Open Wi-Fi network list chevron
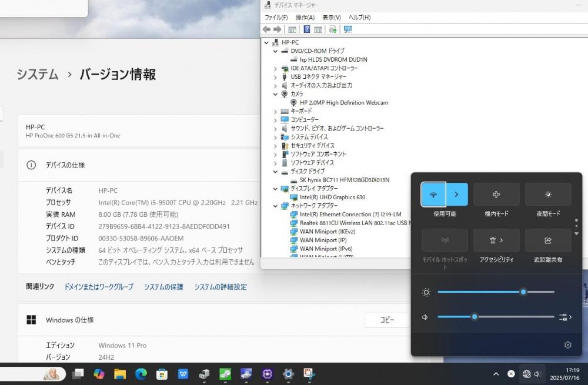 click(456, 194)
